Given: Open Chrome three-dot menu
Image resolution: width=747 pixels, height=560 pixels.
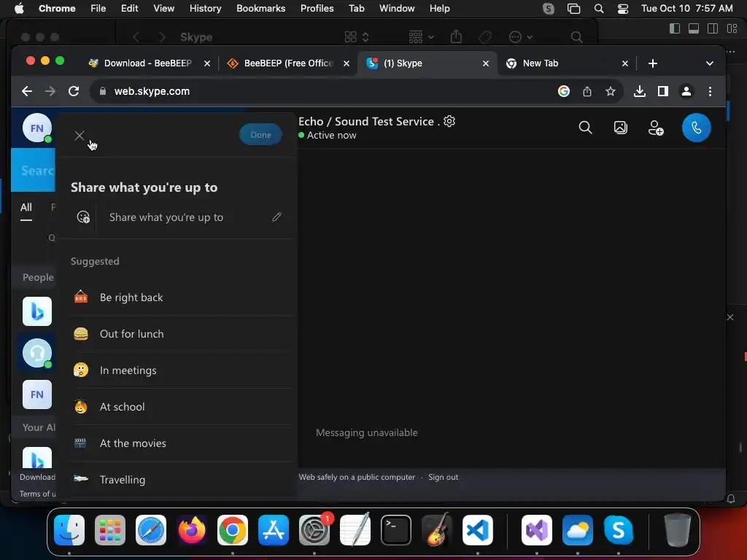Looking at the screenshot, I should pyautogui.click(x=710, y=91).
